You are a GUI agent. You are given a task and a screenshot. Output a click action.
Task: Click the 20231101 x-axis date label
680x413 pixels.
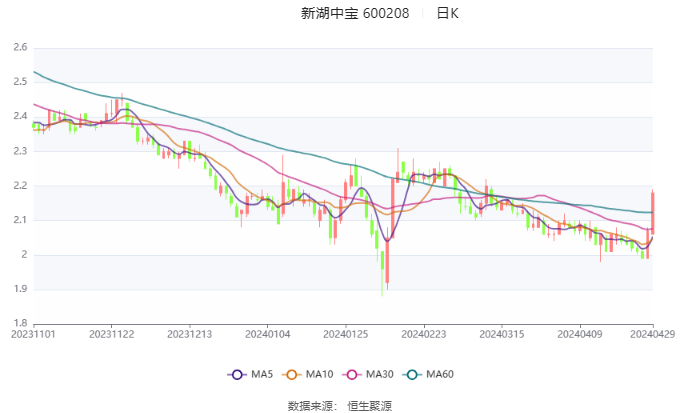coord(33,334)
